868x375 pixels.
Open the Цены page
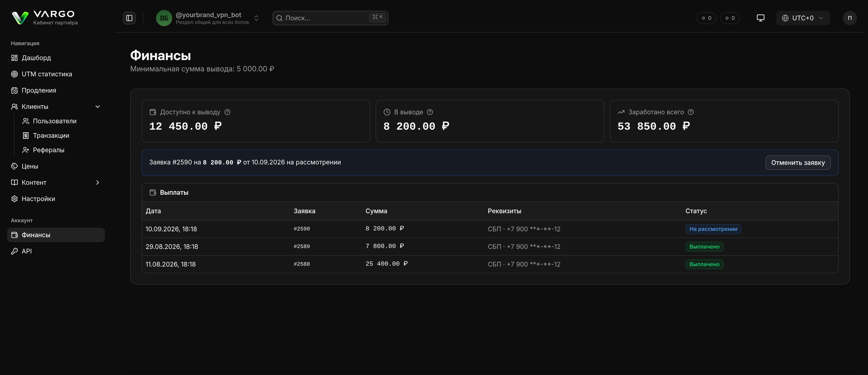tap(56, 166)
